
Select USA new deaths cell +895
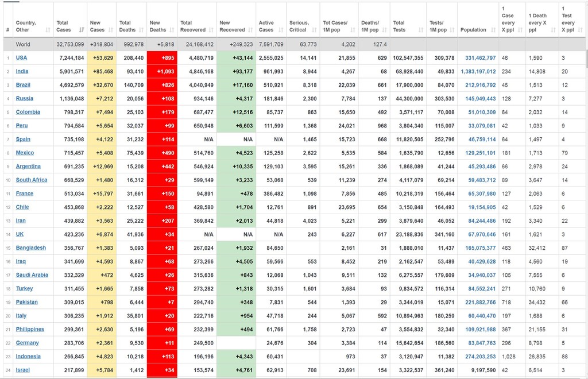tap(162, 58)
